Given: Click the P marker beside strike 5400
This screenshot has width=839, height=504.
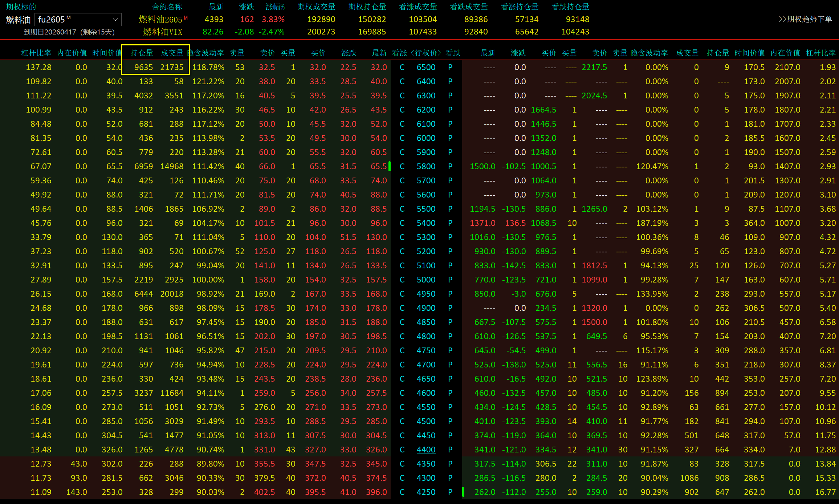Looking at the screenshot, I should coord(450,223).
